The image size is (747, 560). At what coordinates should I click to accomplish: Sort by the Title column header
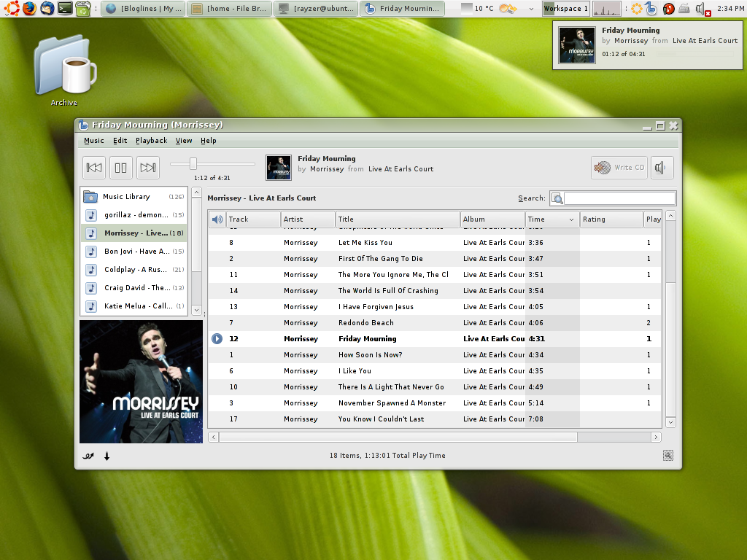(x=398, y=219)
